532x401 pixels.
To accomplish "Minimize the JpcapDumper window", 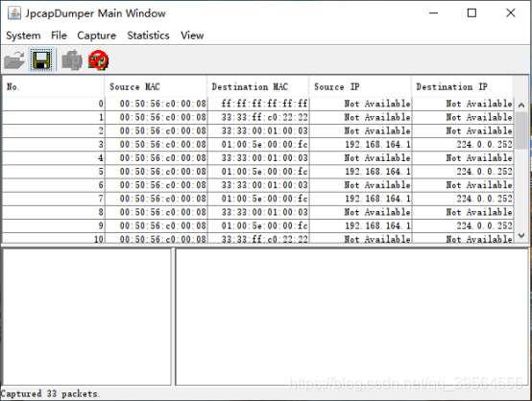I will (x=434, y=13).
